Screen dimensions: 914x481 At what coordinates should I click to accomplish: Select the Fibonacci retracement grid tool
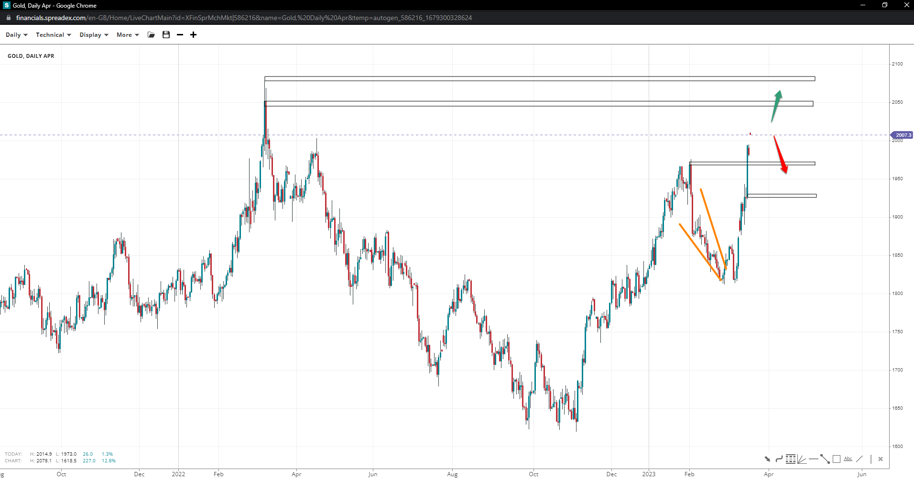(790, 459)
